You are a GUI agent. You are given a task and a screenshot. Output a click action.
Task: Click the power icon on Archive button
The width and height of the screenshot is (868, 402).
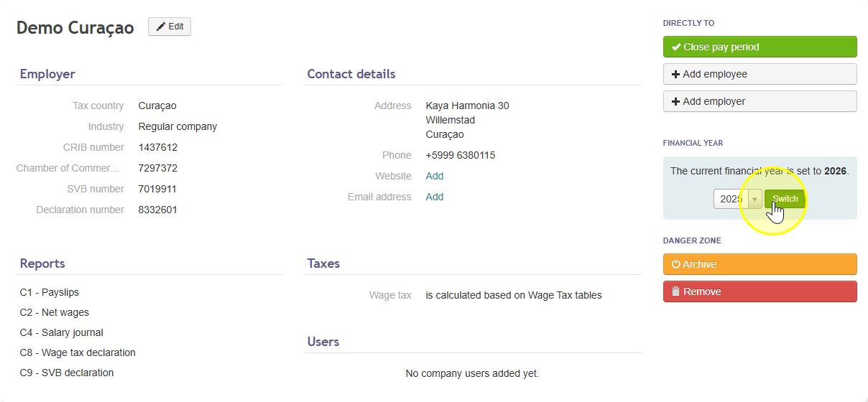(676, 264)
